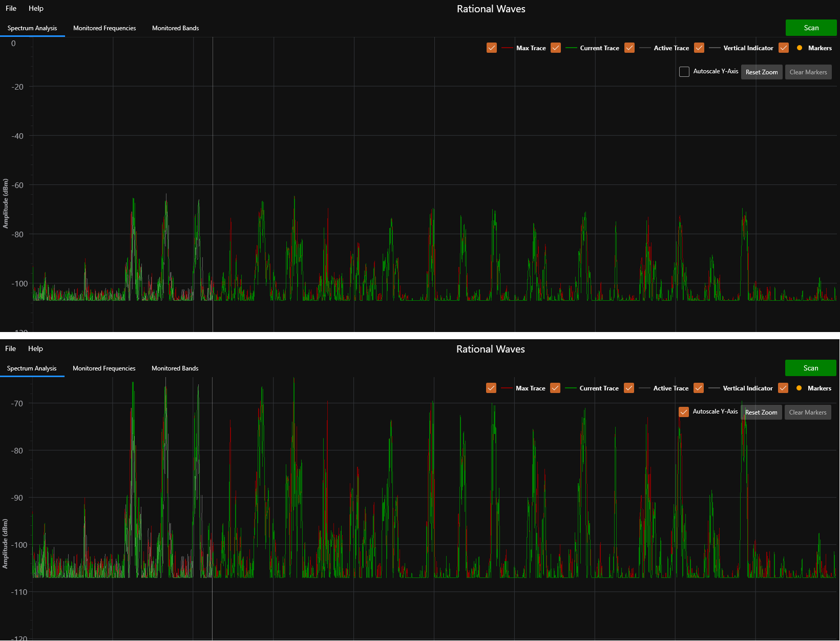Click the gray Active Trace legend icon

coord(644,48)
